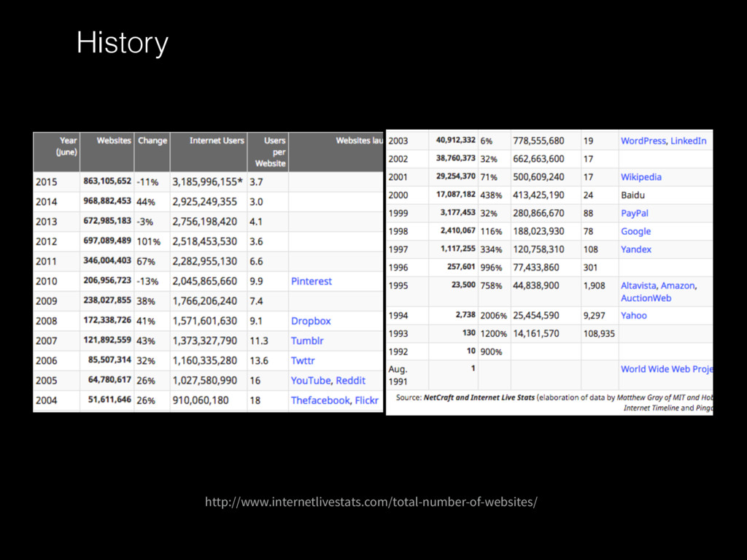Screen dimensions: 747x560
Task: Follow the Dropbox link
Action: click(x=311, y=321)
